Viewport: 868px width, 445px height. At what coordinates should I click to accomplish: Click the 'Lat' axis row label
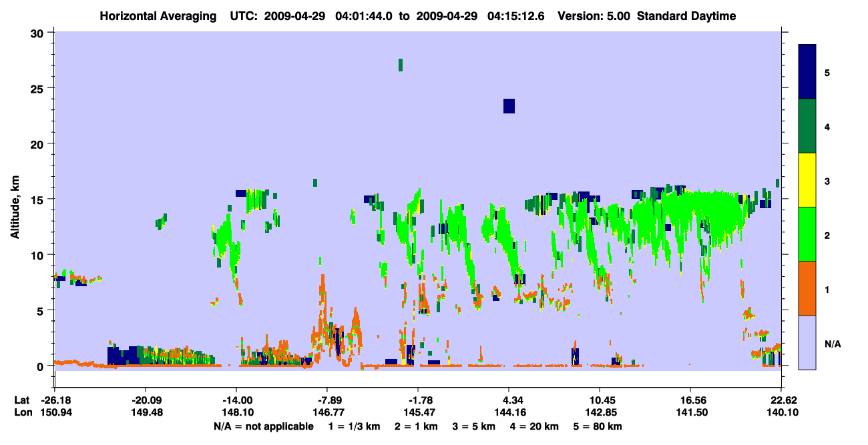(21, 400)
